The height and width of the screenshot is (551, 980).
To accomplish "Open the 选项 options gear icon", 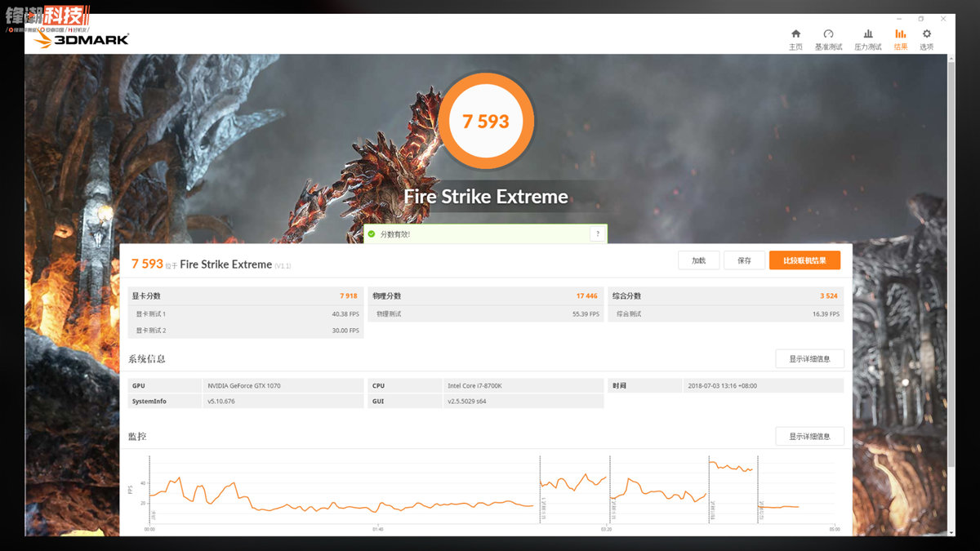I will coord(926,39).
